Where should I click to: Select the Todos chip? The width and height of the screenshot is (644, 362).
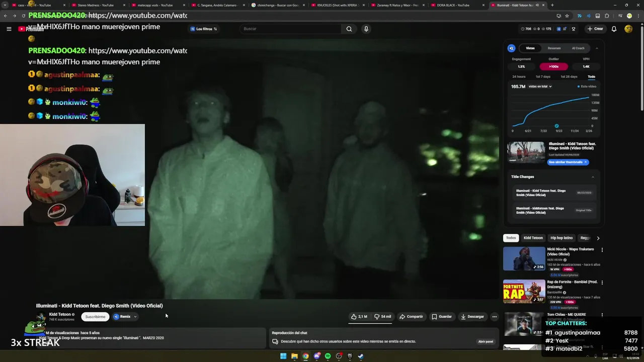511,238
